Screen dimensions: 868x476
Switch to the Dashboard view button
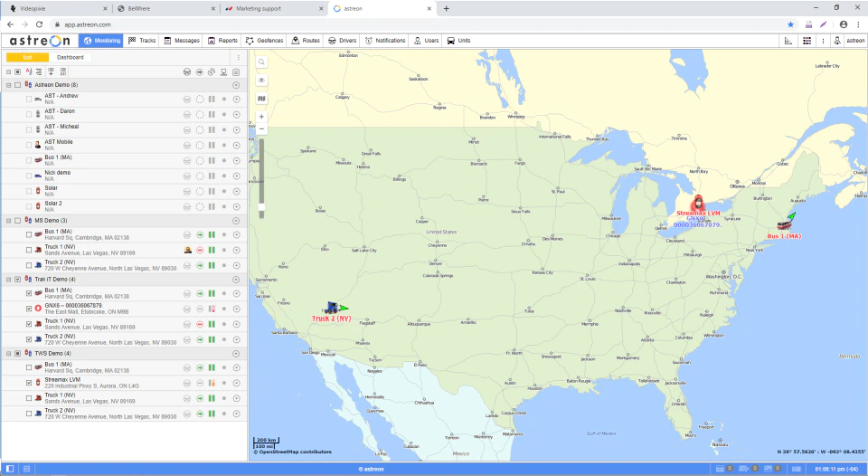[71, 58]
